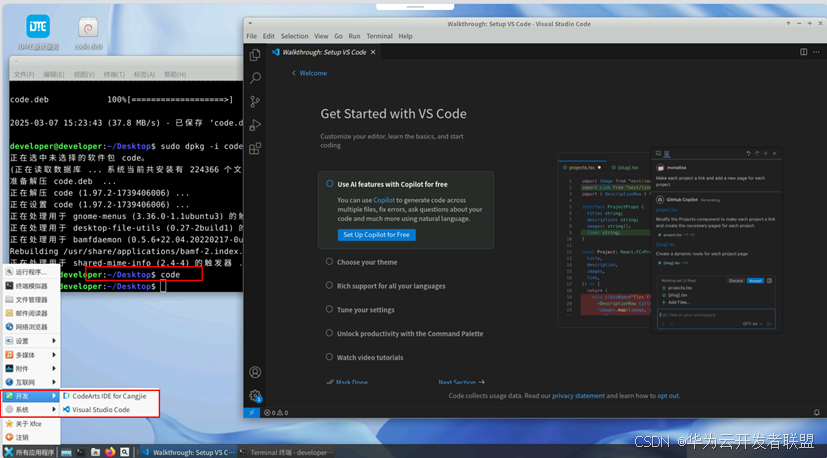Click the remote window status bar icon
The image size is (827, 458).
(x=251, y=413)
